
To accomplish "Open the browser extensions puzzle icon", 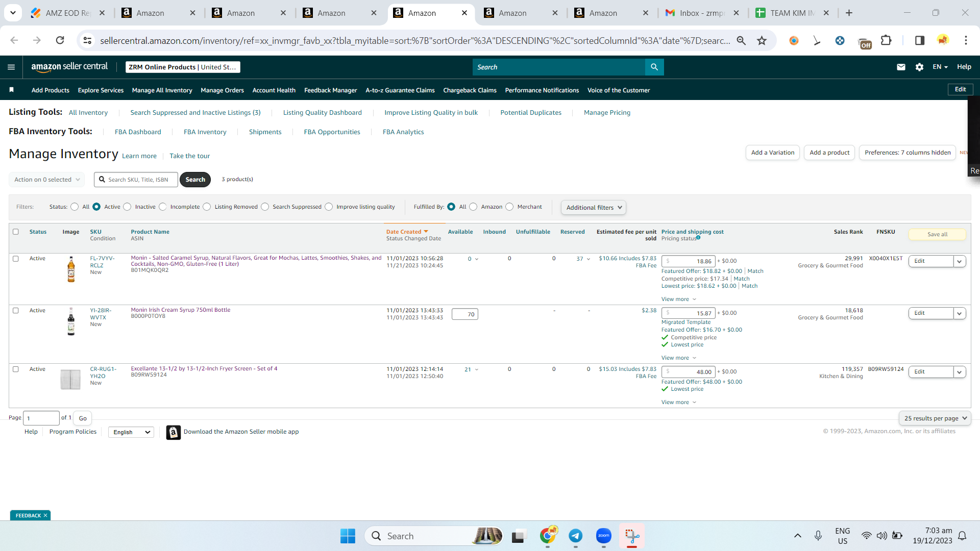I will point(887,40).
